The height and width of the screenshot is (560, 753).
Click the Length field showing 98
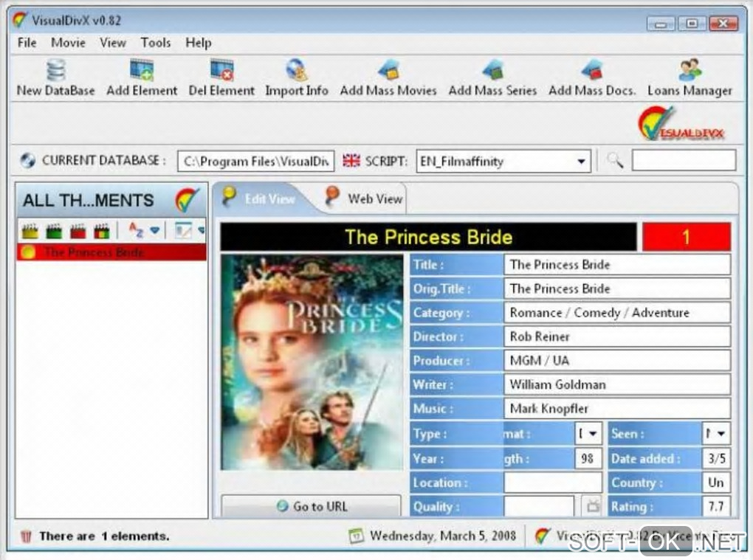(588, 458)
